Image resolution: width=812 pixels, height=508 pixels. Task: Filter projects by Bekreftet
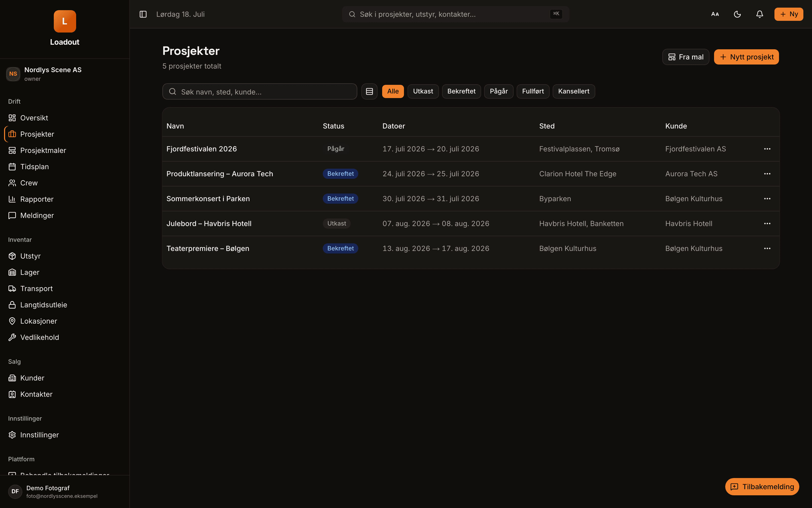tap(461, 91)
